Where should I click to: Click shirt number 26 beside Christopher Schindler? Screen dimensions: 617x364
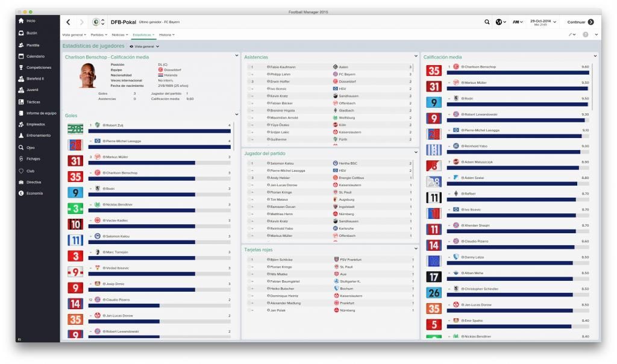coord(434,292)
